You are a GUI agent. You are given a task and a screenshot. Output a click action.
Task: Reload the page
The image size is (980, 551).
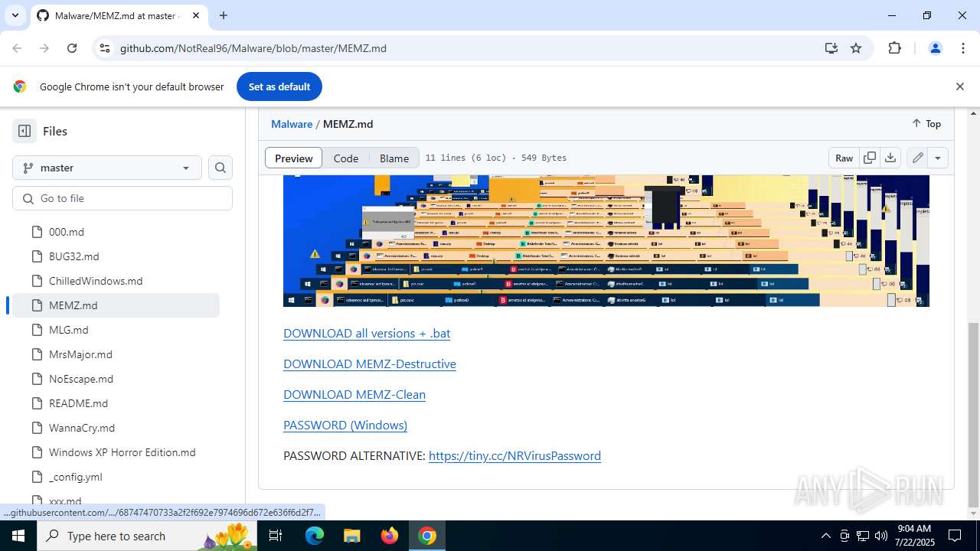[x=72, y=48]
